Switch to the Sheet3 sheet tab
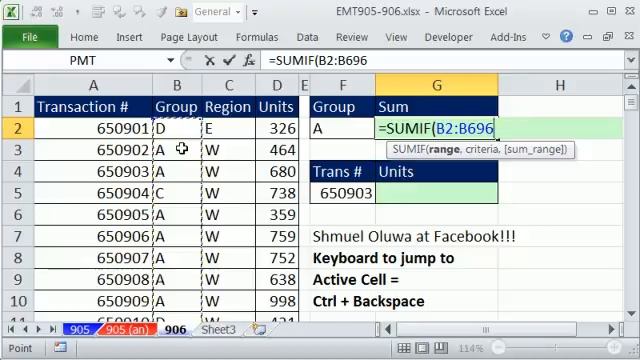This screenshot has height=360, width=640. (218, 329)
